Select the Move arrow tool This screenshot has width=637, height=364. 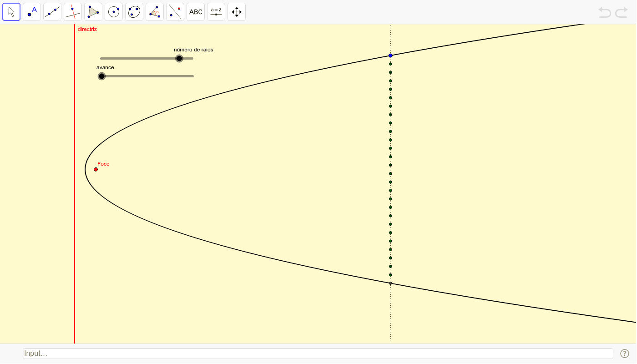tap(11, 12)
